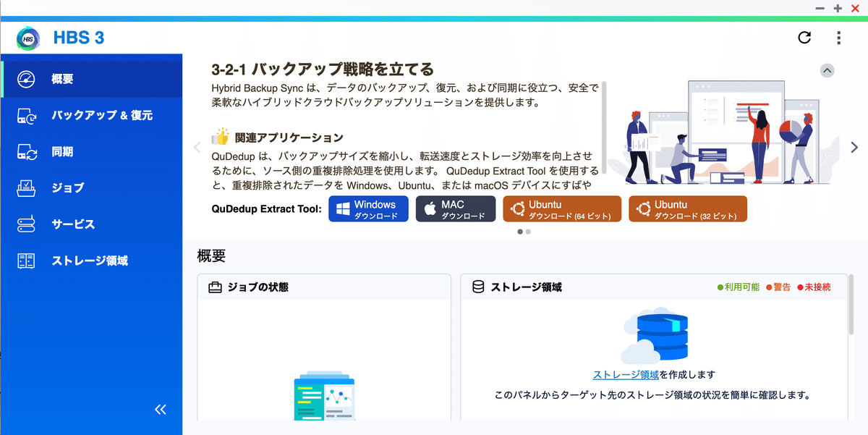
Task: Click the 3-2-1 バックアップ戦略を立てる heading
Action: point(323,69)
